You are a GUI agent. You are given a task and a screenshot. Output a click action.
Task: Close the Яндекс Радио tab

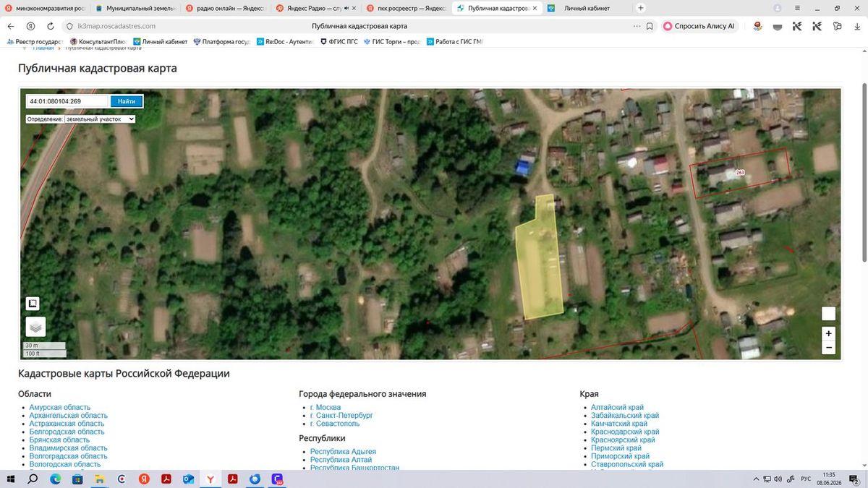click(x=354, y=8)
